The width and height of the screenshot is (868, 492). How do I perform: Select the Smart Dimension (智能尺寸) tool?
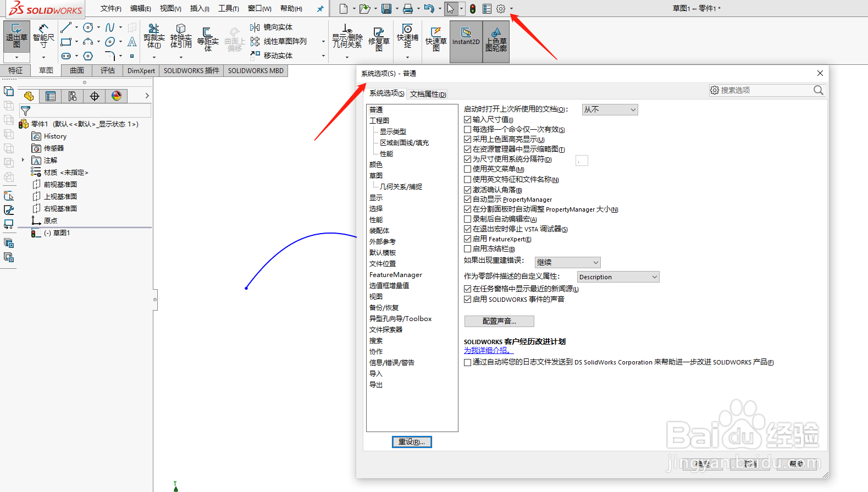point(43,36)
